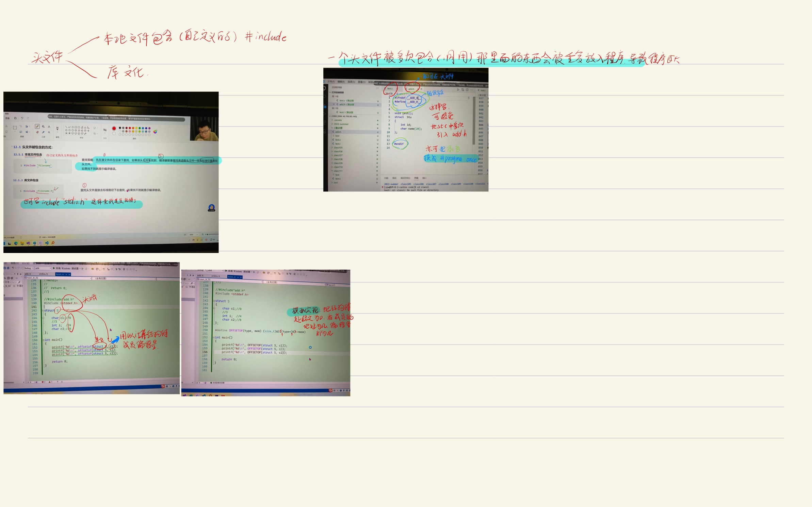Click the run triangle in VS Code editor
The image size is (812, 507).
[x=458, y=89]
